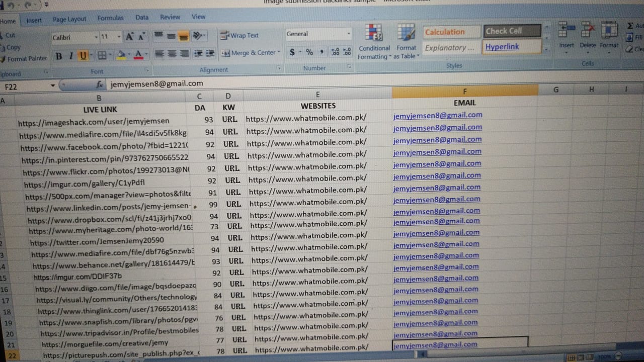Screen dimensions: 644x362
Task: Apply Percent Style formatting
Action: (x=309, y=52)
